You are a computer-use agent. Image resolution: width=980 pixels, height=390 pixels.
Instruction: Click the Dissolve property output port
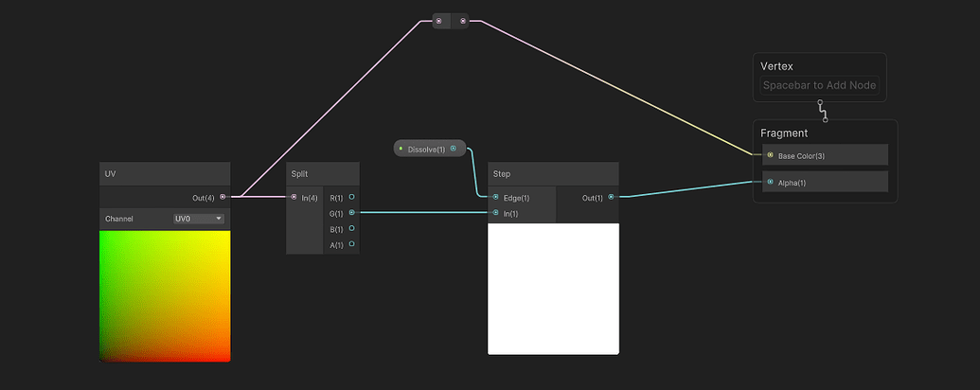[454, 149]
